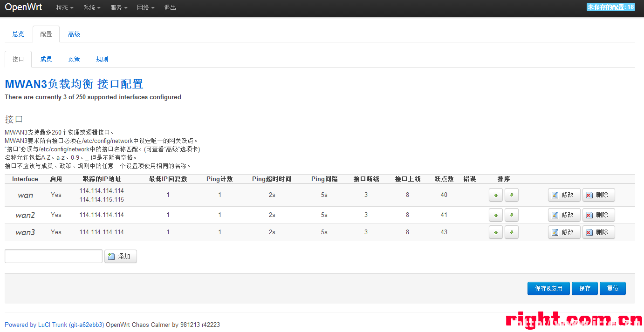Open the 状态 status dropdown menu
The height and width of the screenshot is (332, 644).
coord(65,8)
